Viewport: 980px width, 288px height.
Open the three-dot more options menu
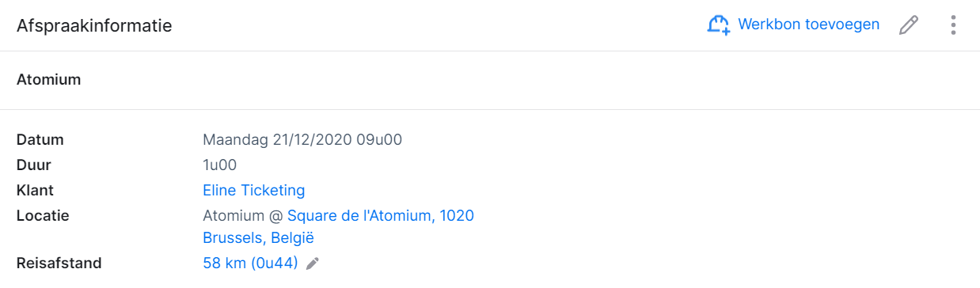(x=953, y=25)
